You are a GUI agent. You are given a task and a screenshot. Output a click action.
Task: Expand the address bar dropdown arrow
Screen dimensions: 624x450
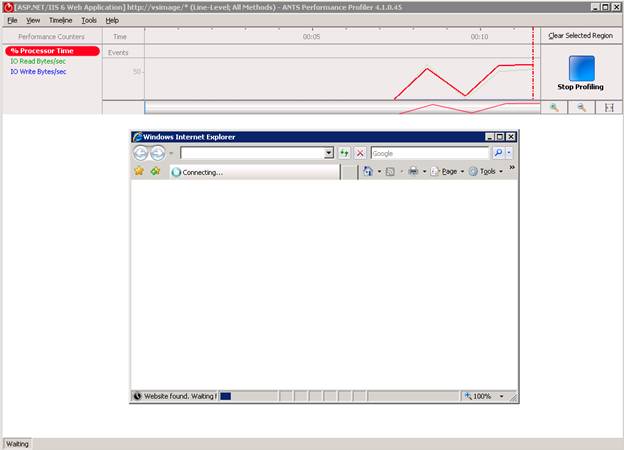[x=329, y=153]
